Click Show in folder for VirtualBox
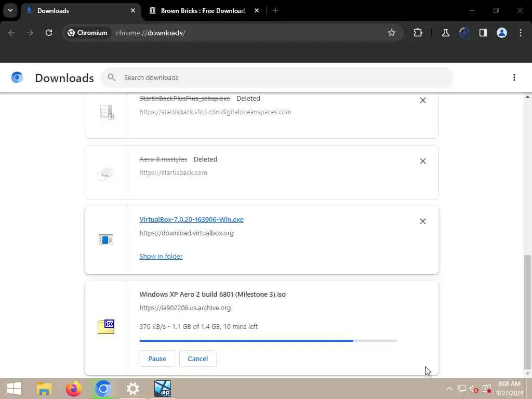 161,257
